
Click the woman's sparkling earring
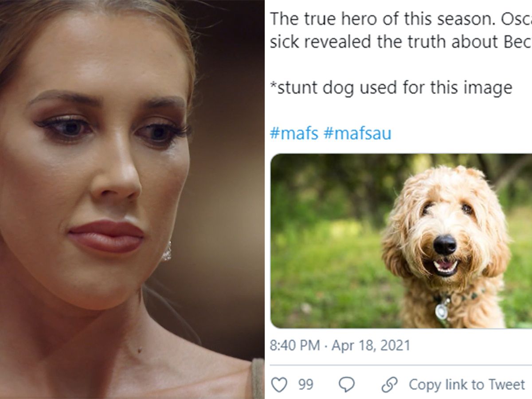167,252
